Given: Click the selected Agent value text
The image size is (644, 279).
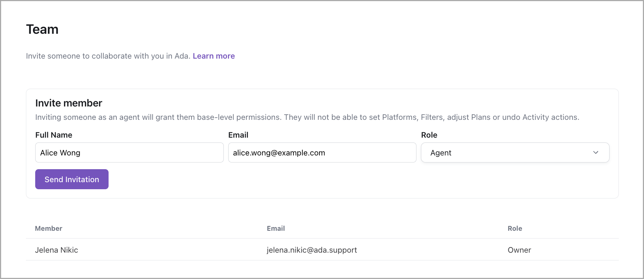Looking at the screenshot, I should pos(441,153).
